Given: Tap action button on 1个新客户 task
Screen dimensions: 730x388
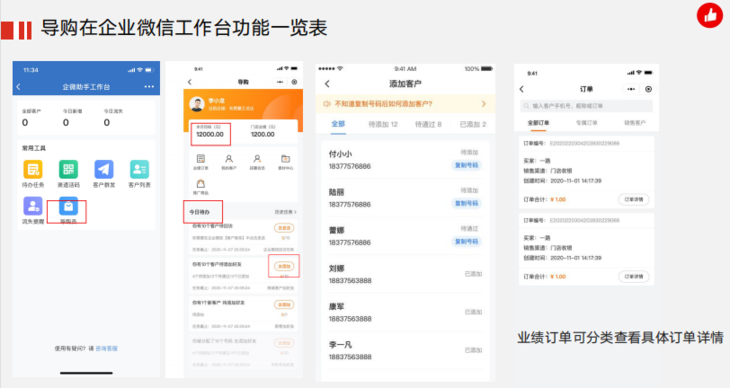Looking at the screenshot, I should coord(284,305).
